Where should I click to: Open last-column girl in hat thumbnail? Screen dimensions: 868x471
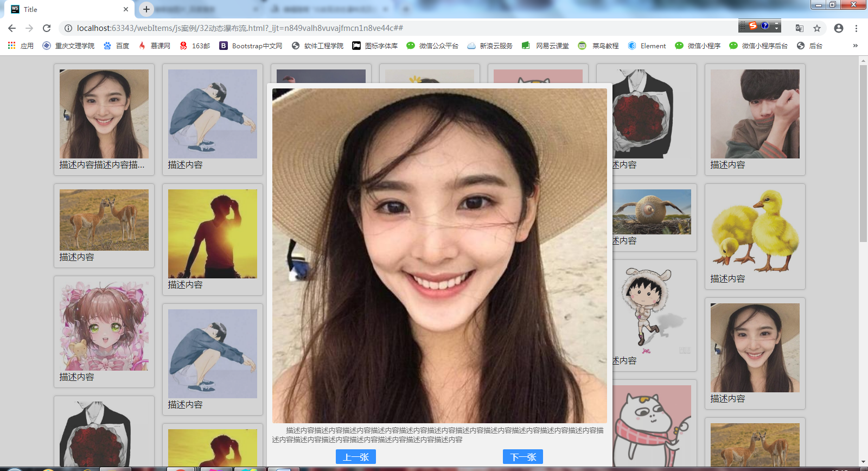(755, 348)
